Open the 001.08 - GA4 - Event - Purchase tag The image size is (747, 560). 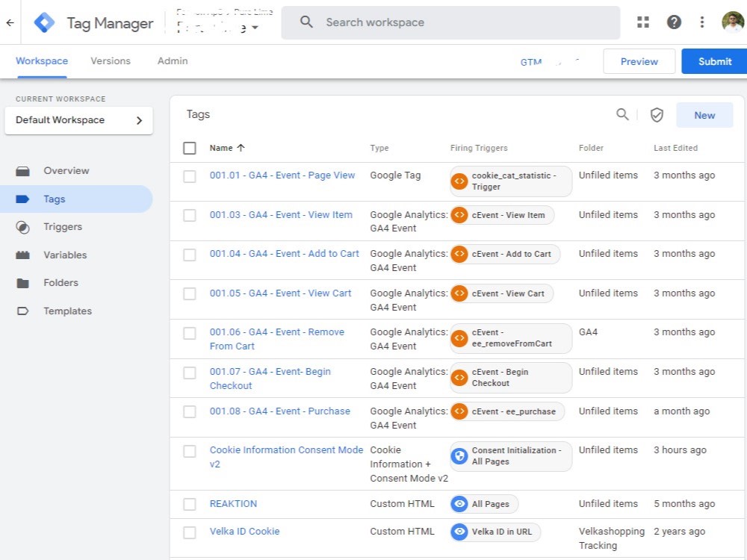pyautogui.click(x=279, y=411)
